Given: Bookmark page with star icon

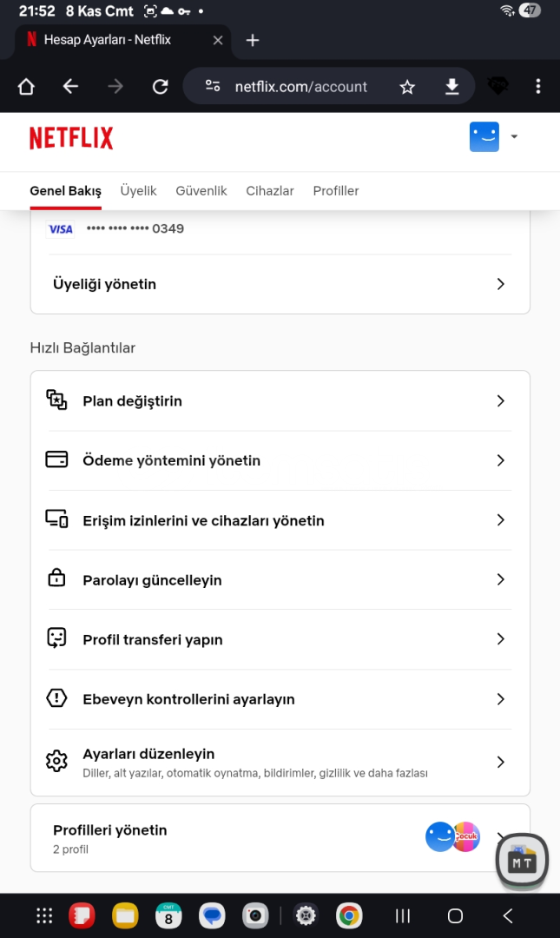Looking at the screenshot, I should 407,86.
